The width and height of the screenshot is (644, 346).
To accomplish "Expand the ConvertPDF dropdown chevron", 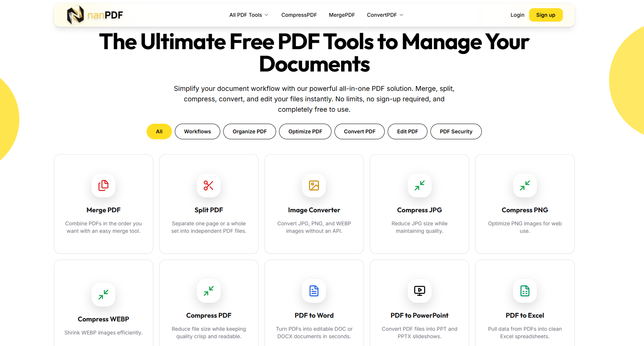I will (401, 15).
